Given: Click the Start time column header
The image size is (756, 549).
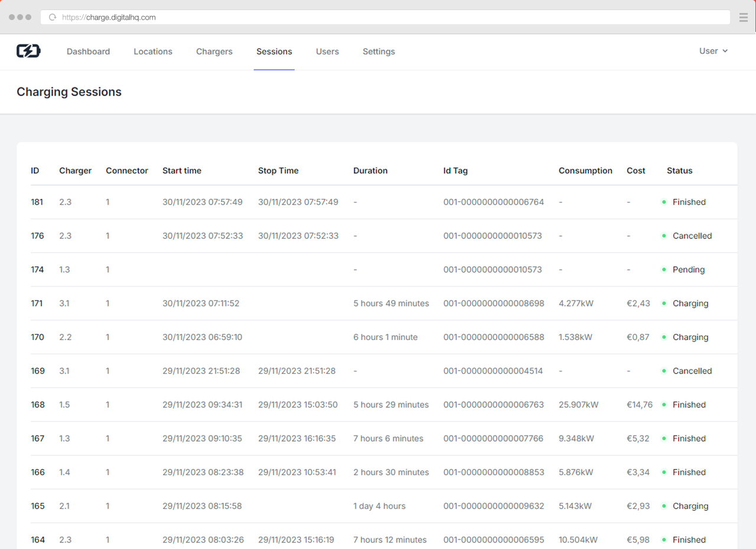Looking at the screenshot, I should (182, 171).
